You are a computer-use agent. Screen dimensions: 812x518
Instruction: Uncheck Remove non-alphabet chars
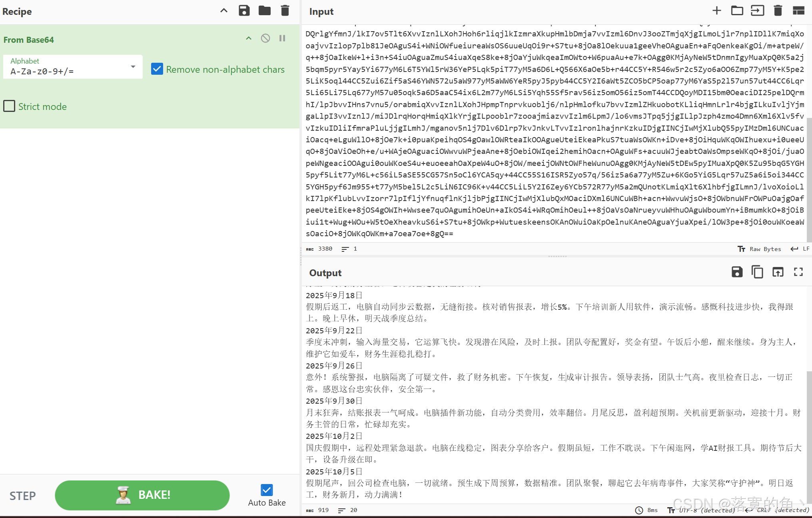[157, 69]
